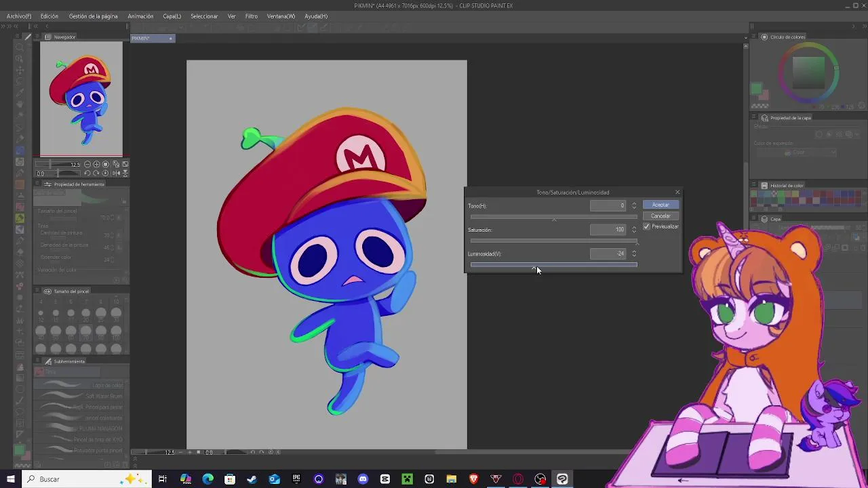Image resolution: width=868 pixels, height=488 pixels.
Task: Click the Buscar taskbar search box
Action: 87,479
